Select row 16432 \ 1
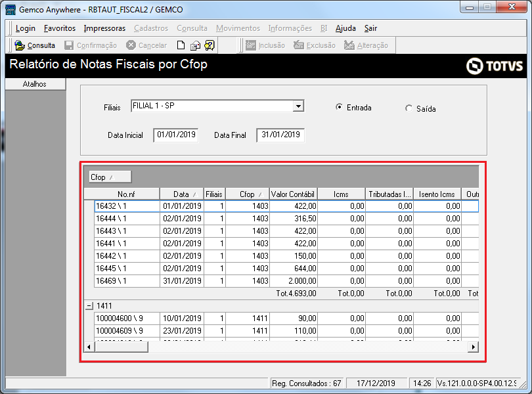Image resolution: width=532 pixels, height=394 pixels. point(286,206)
